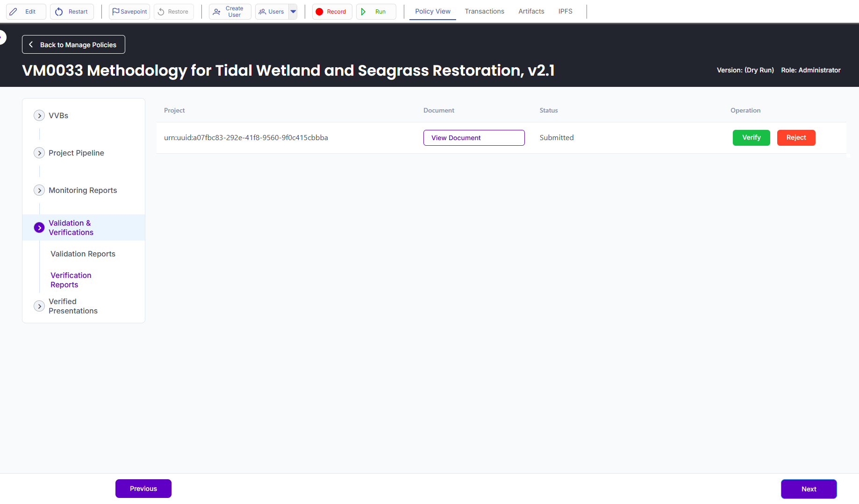Switch to the Transactions tab

pos(484,11)
